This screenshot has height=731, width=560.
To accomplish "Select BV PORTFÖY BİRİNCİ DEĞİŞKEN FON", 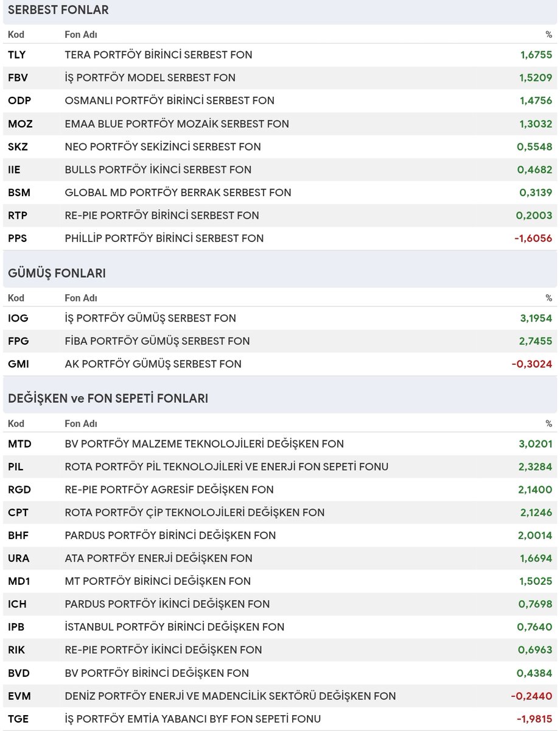I will [x=156, y=673].
